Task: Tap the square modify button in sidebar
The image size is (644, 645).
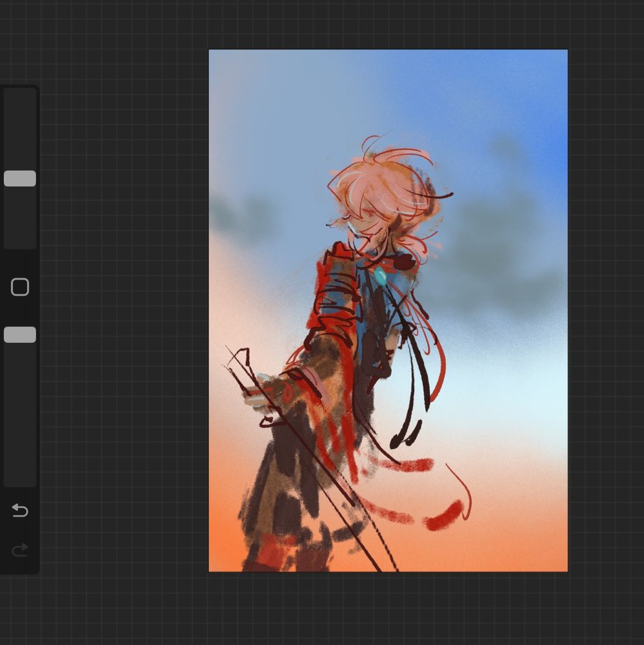Action: 20,287
